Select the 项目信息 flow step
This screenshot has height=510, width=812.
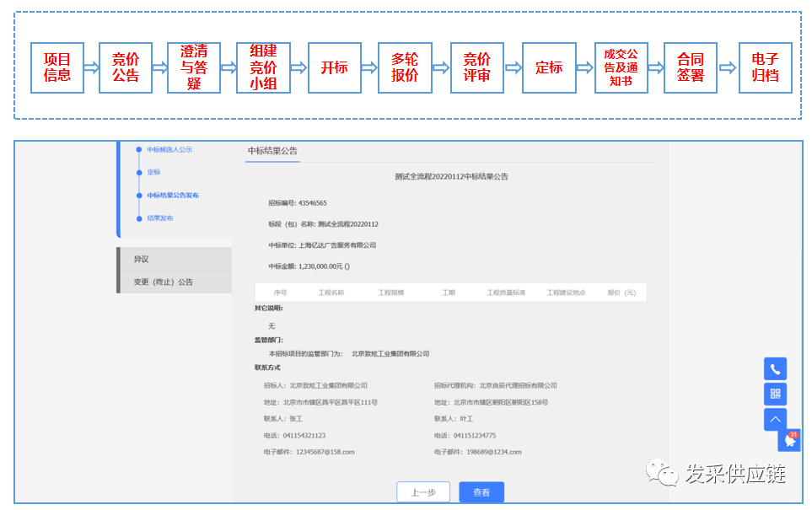point(56,67)
